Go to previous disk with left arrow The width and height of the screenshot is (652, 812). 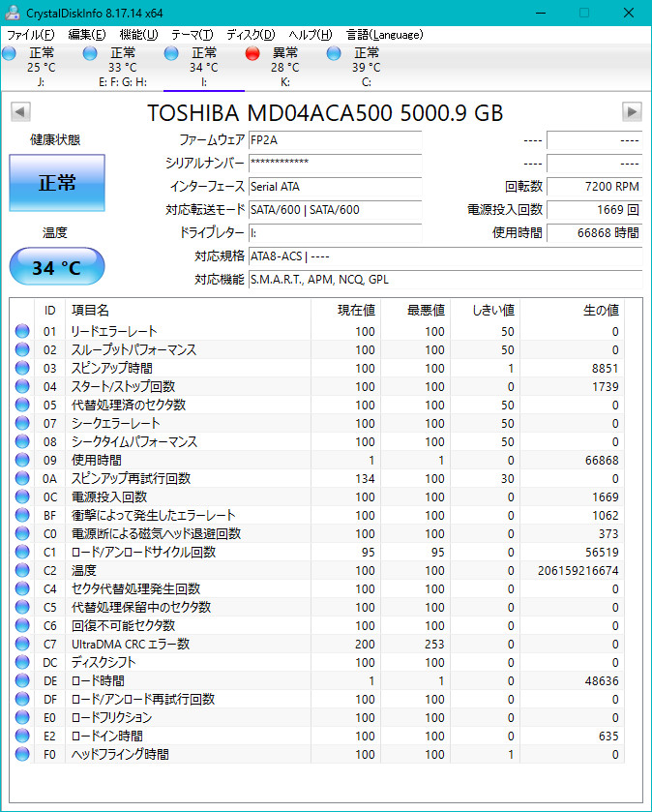click(20, 112)
